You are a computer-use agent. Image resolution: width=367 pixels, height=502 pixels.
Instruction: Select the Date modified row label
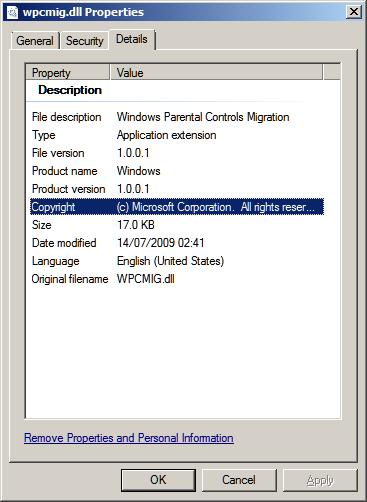coord(64,243)
